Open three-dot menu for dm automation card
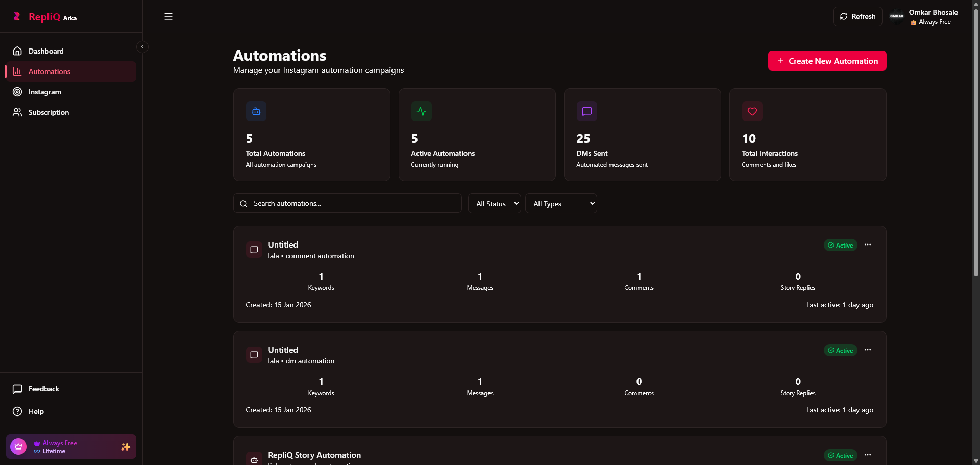The image size is (980, 465). [868, 350]
